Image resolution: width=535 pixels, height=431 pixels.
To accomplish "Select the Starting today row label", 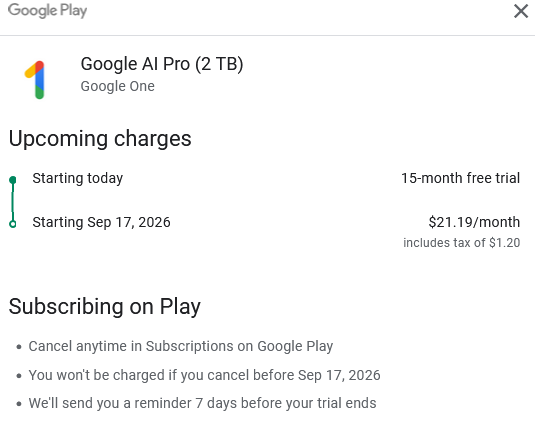I will click(77, 178).
